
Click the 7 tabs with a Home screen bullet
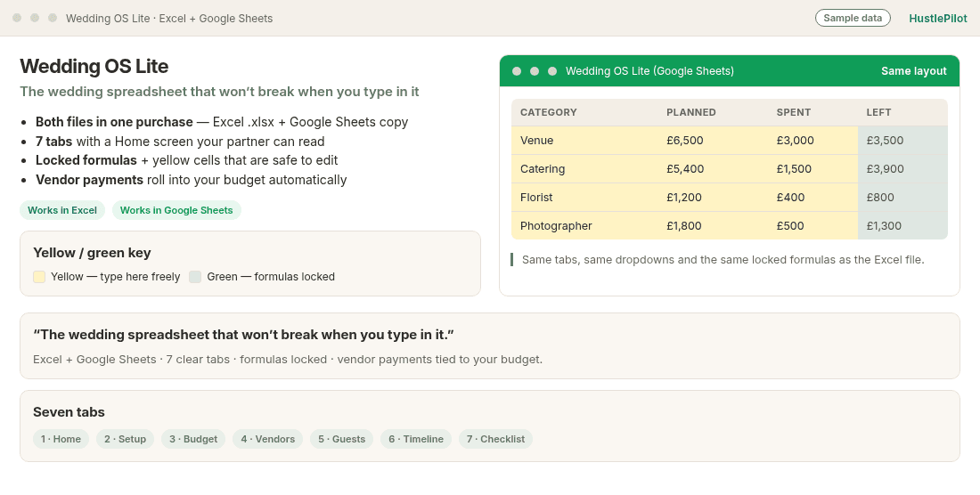(180, 142)
